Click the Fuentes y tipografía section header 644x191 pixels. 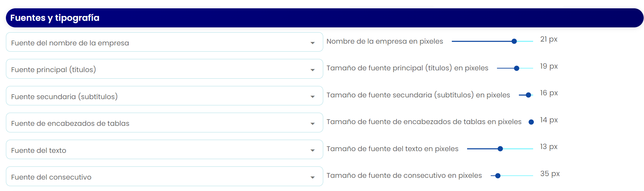tap(325, 18)
